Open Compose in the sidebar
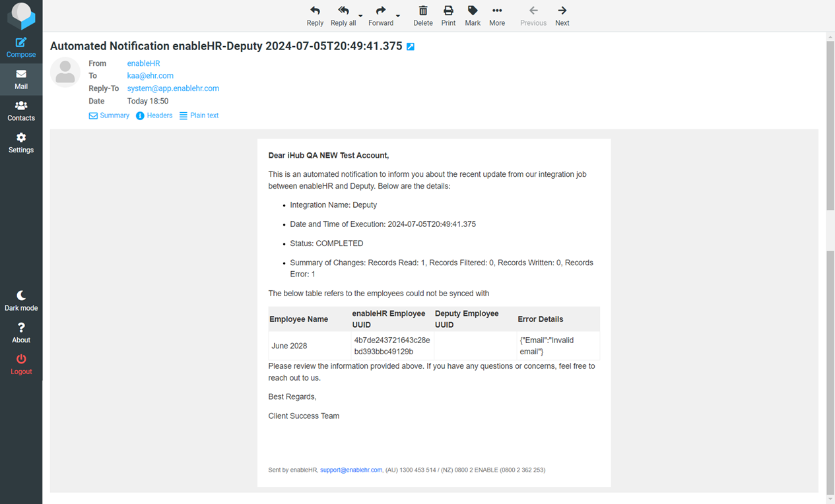Screen dimensions: 835x504 click(x=21, y=47)
